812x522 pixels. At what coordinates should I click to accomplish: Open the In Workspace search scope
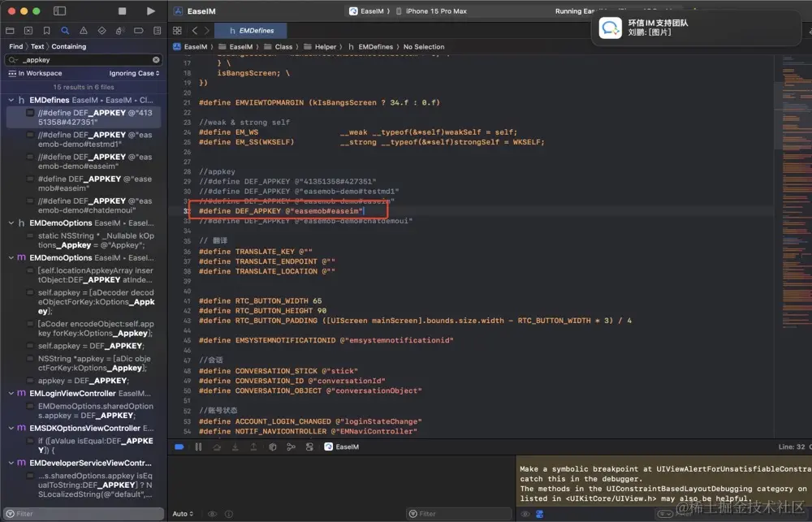click(35, 74)
